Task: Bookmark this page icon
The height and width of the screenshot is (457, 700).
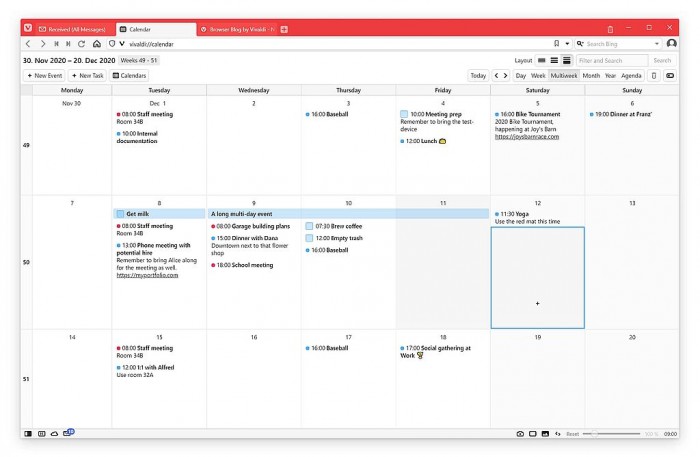Action: [x=557, y=43]
